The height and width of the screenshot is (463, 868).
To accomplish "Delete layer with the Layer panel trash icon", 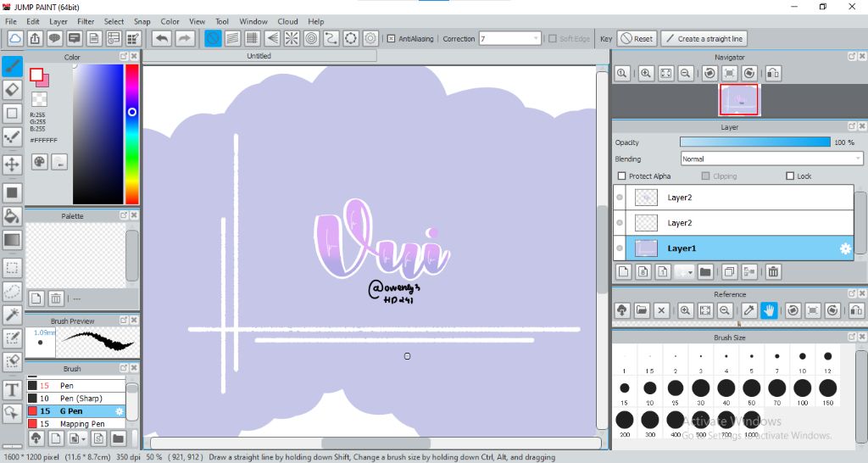I will coord(773,271).
